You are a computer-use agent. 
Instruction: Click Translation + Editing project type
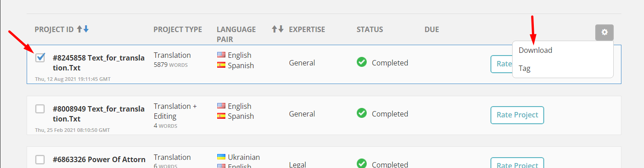click(x=175, y=111)
